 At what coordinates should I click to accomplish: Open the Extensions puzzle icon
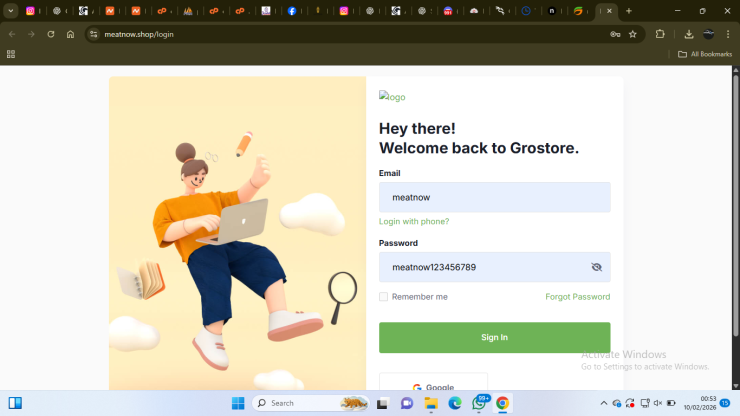[x=660, y=34]
